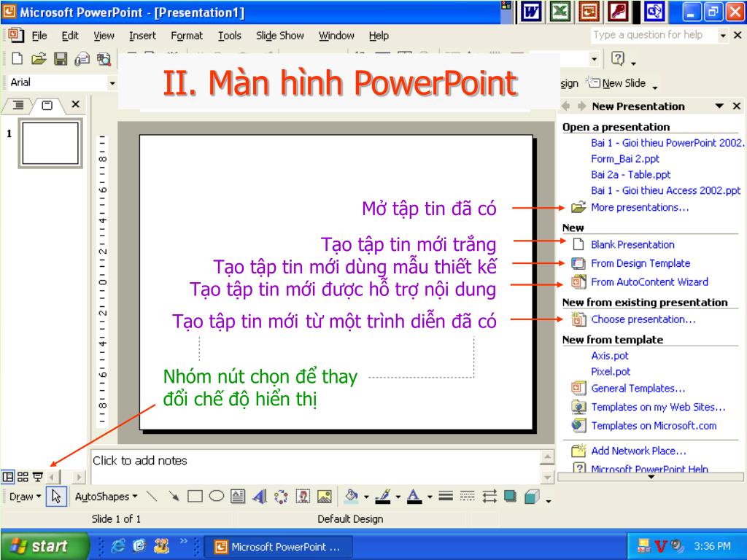Switch to the Slides tab
Screen dimensions: 747x560
tap(47, 105)
